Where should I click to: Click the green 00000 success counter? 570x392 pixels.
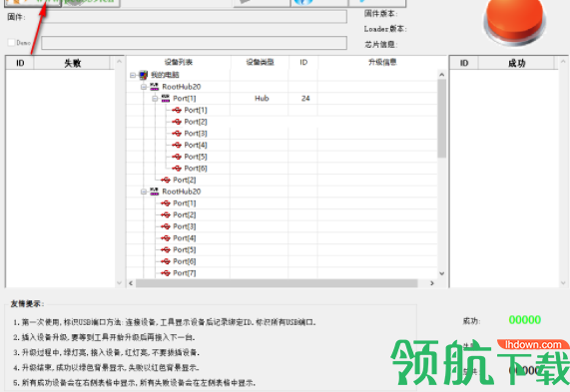[x=524, y=320]
